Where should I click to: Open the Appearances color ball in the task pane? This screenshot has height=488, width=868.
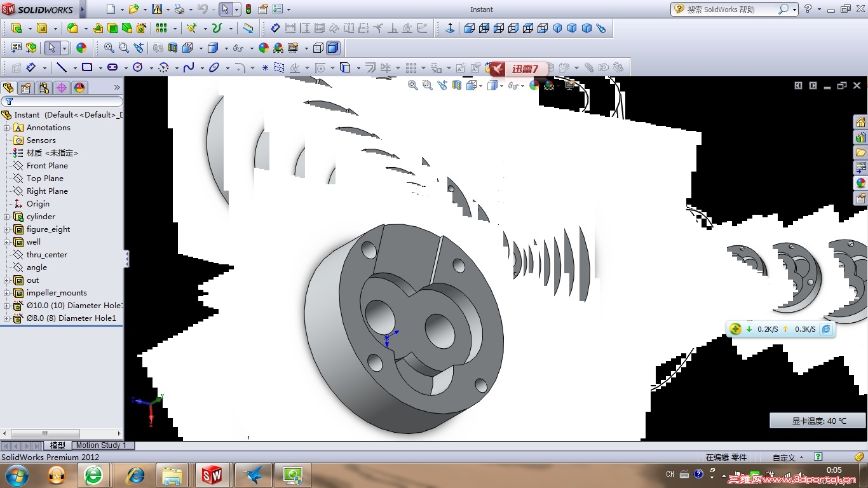point(860,183)
